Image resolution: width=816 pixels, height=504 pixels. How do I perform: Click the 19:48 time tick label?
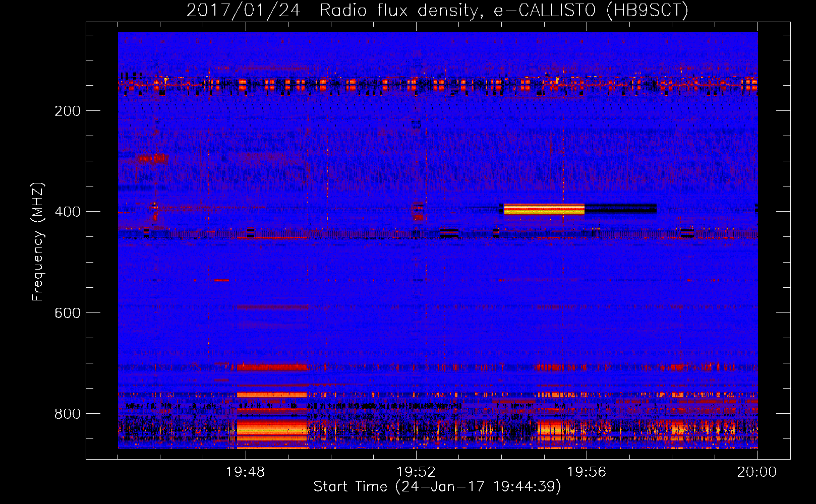pyautogui.click(x=246, y=472)
